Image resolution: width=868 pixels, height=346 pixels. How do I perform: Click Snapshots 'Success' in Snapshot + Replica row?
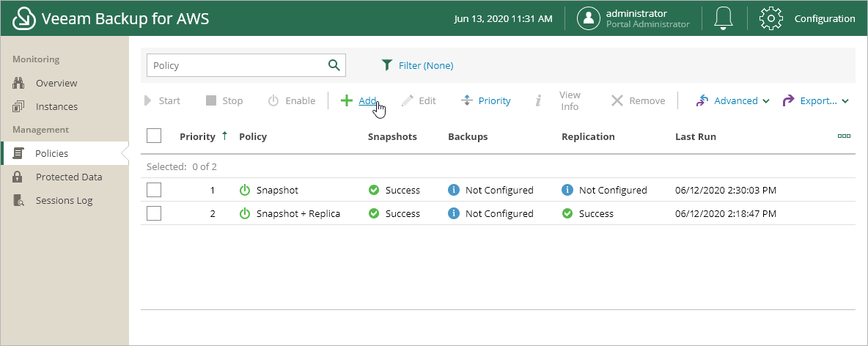pyautogui.click(x=402, y=214)
